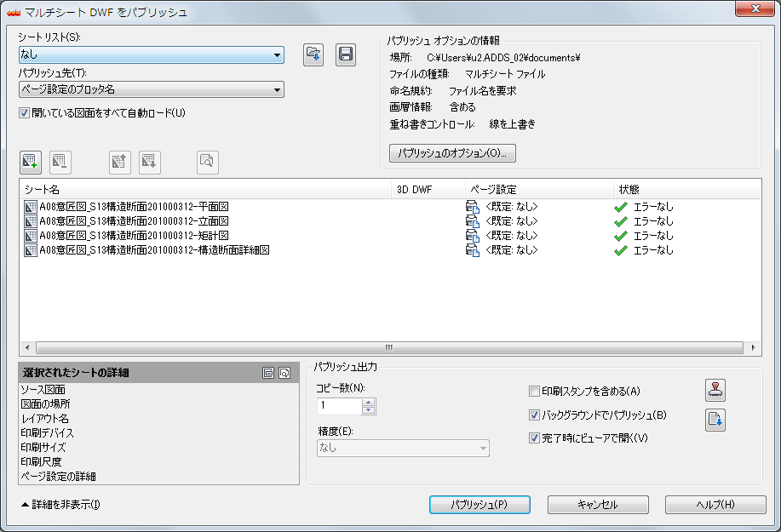Viewport: 781px width, 532px height.
Task: Open ページ設定 dropdown for 平面図 row
Action: click(512, 207)
